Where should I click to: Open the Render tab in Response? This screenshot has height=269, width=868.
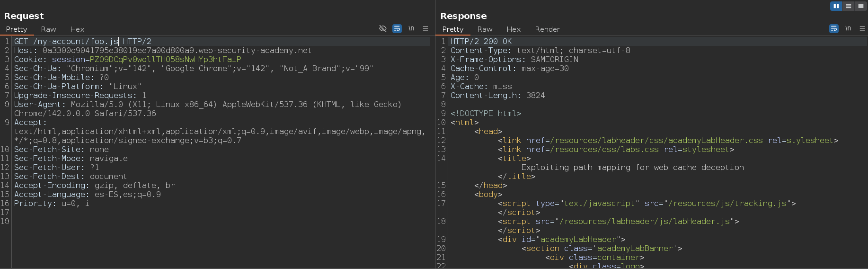click(547, 29)
